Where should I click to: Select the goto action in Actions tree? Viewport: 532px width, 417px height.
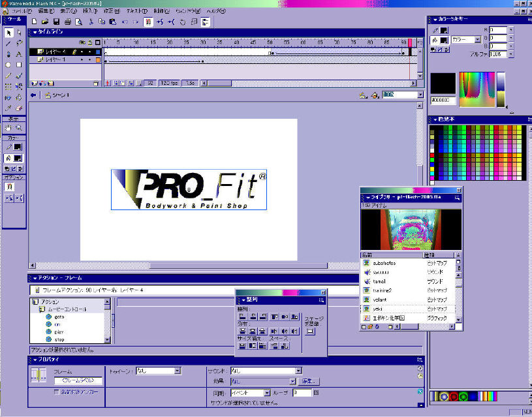pyautogui.click(x=59, y=317)
